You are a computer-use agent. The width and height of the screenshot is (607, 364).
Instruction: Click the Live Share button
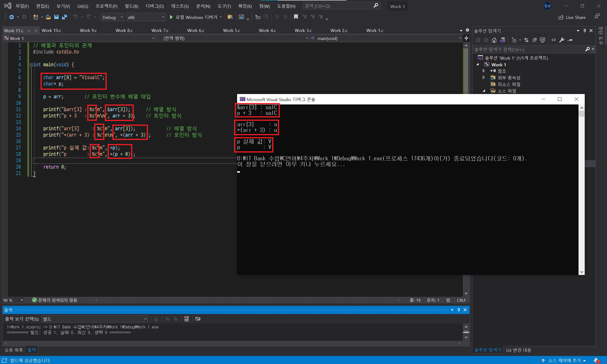[572, 17]
